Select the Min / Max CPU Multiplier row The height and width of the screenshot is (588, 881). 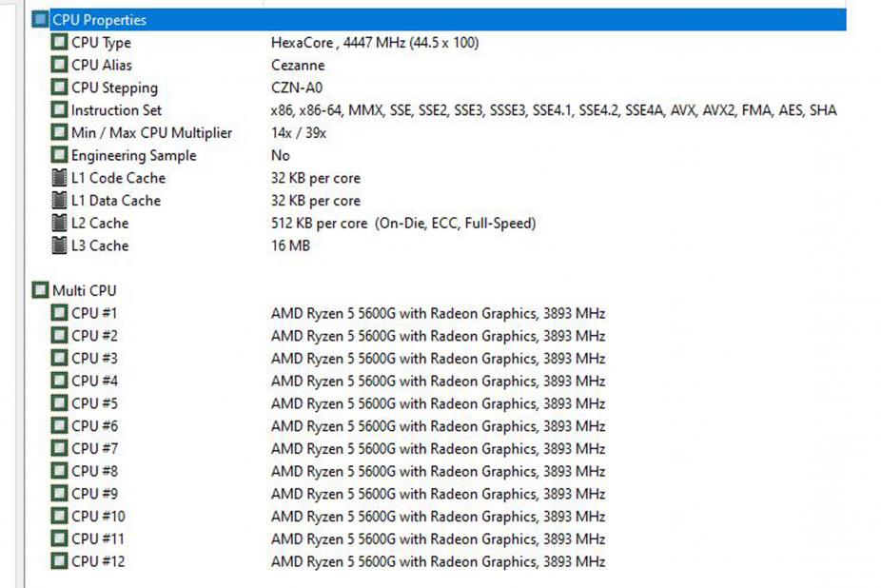(151, 133)
